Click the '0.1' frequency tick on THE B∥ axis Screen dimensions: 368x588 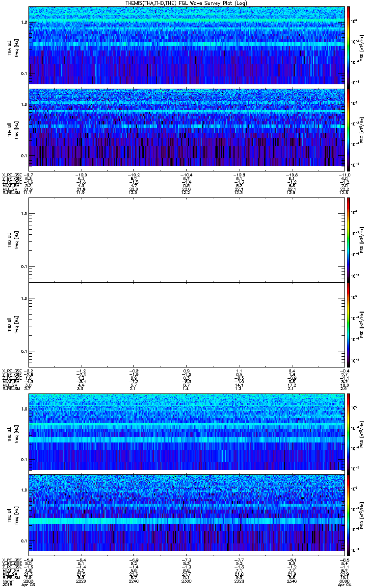pyautogui.click(x=24, y=541)
